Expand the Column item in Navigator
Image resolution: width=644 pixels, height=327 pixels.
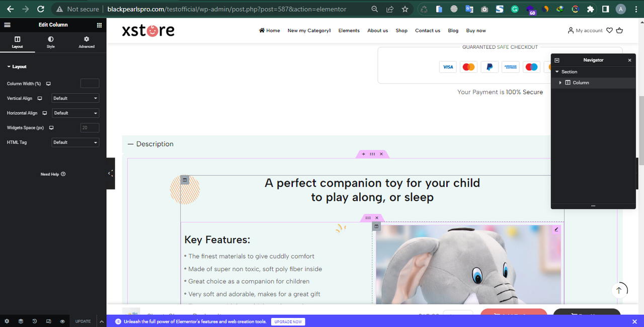(560, 83)
